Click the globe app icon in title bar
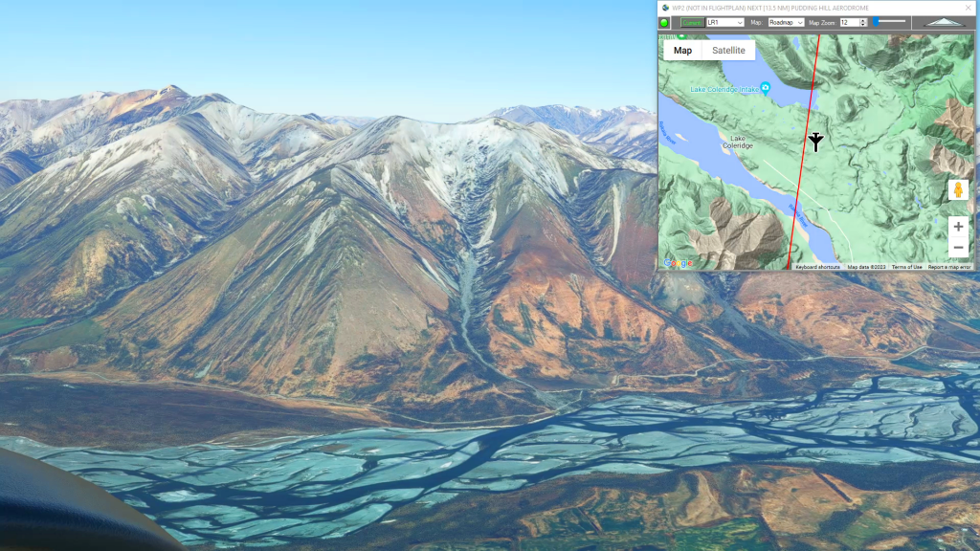This screenshot has height=551, width=980. 665,7
